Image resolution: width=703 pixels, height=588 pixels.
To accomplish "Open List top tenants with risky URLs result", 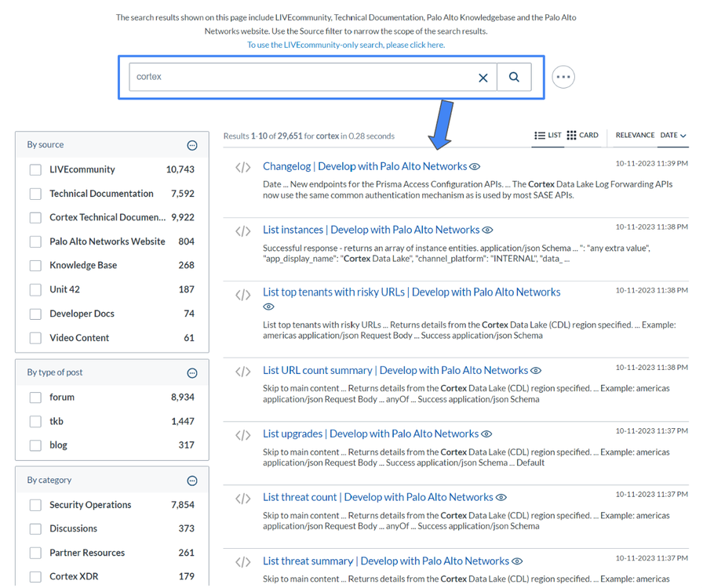I will pos(411,292).
